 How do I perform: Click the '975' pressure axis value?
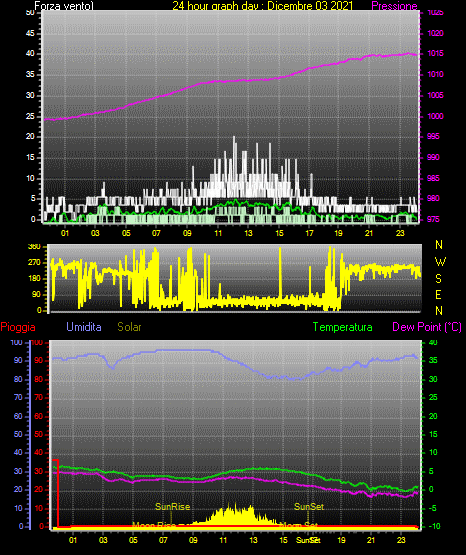pos(434,219)
